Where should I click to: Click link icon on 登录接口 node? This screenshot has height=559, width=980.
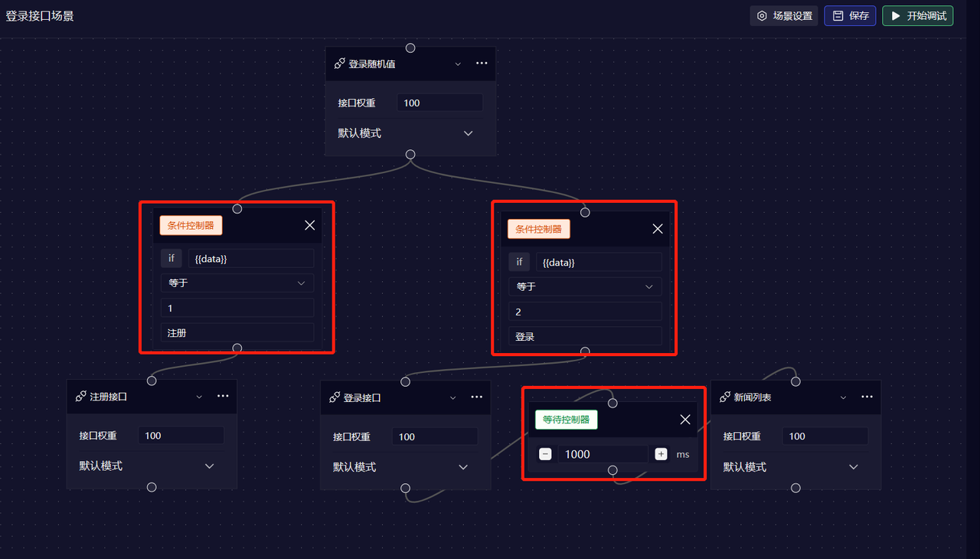(335, 397)
